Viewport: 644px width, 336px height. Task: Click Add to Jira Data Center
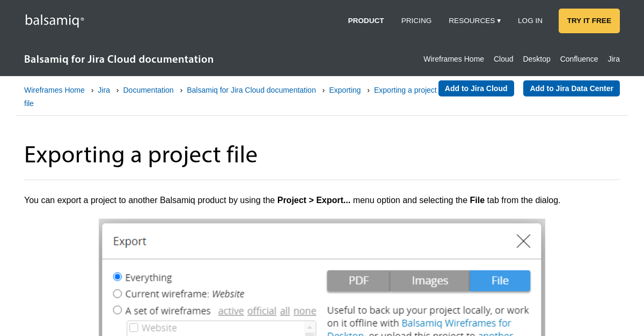click(571, 88)
